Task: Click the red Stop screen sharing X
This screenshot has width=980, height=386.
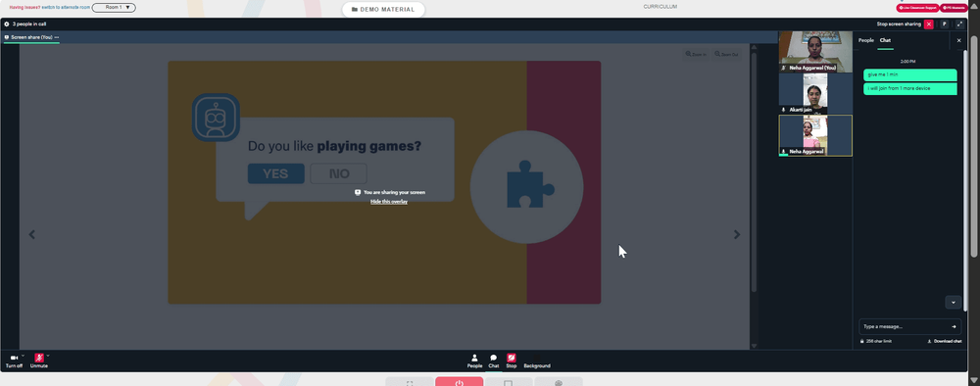Action: 929,24
